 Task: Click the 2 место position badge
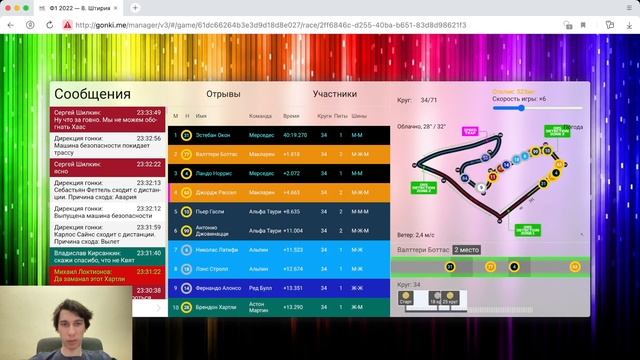point(467,250)
